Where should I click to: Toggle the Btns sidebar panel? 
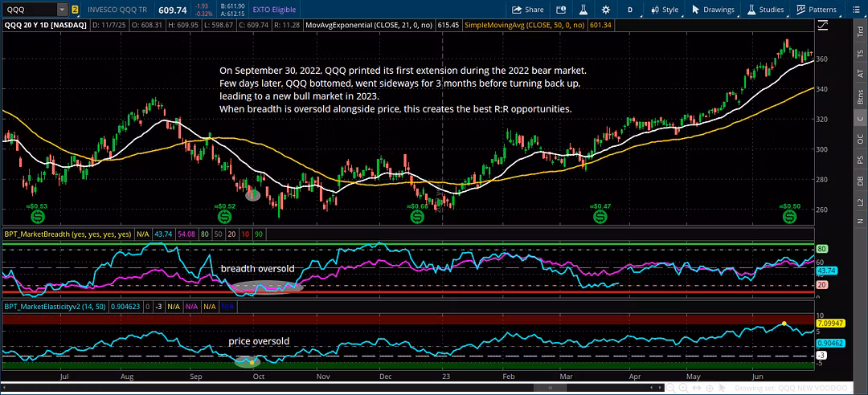(x=860, y=96)
